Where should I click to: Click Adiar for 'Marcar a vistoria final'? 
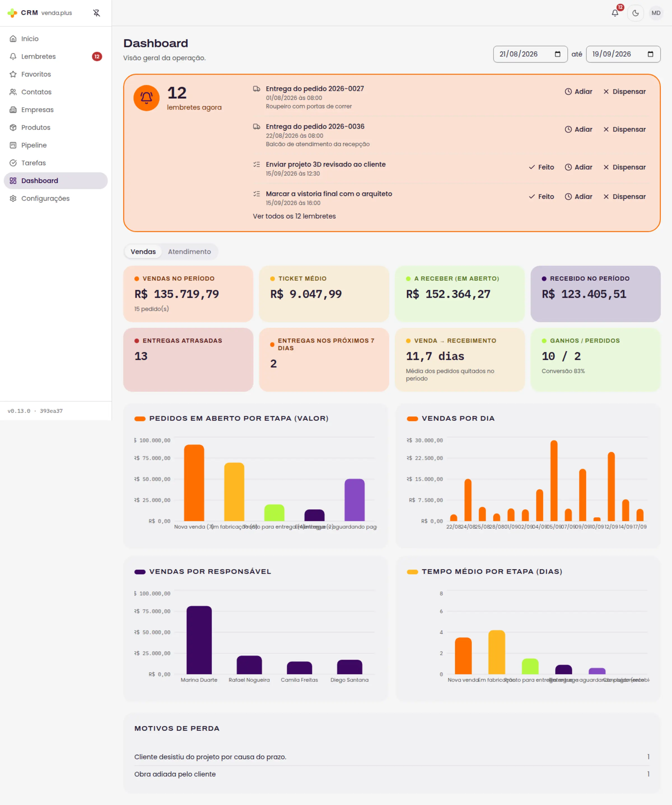click(578, 197)
